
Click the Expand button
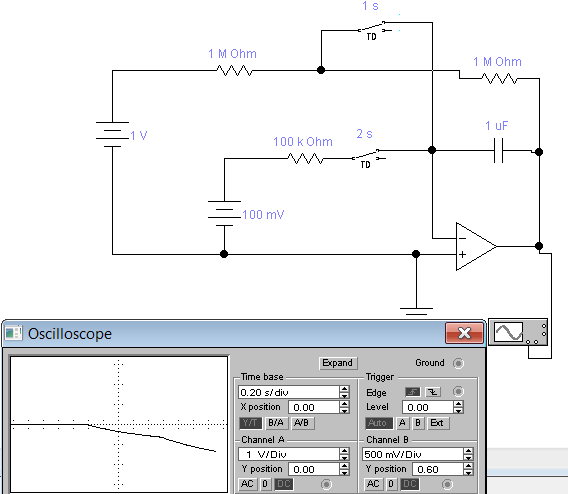pyautogui.click(x=338, y=363)
